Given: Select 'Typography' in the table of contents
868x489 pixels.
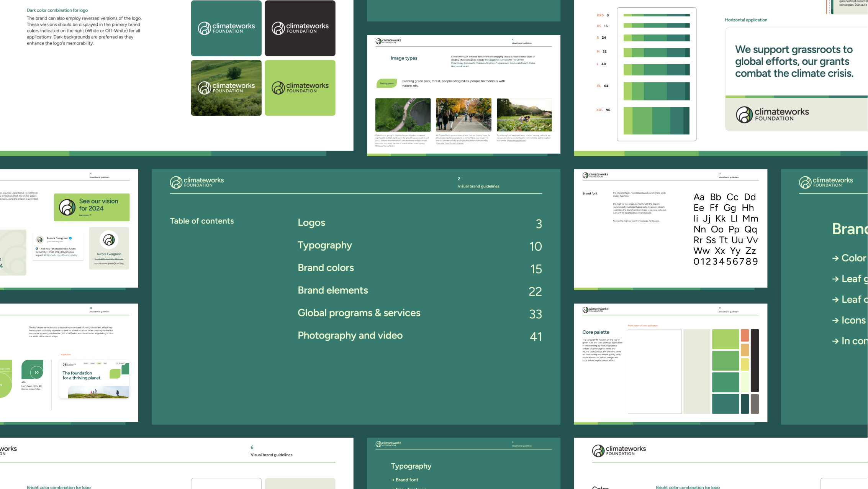Looking at the screenshot, I should coord(325,245).
